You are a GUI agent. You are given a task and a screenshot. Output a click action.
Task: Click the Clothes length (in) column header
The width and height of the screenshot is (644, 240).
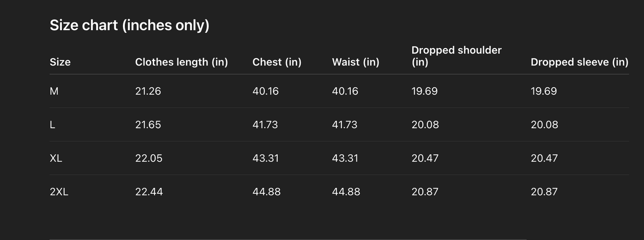(x=181, y=62)
